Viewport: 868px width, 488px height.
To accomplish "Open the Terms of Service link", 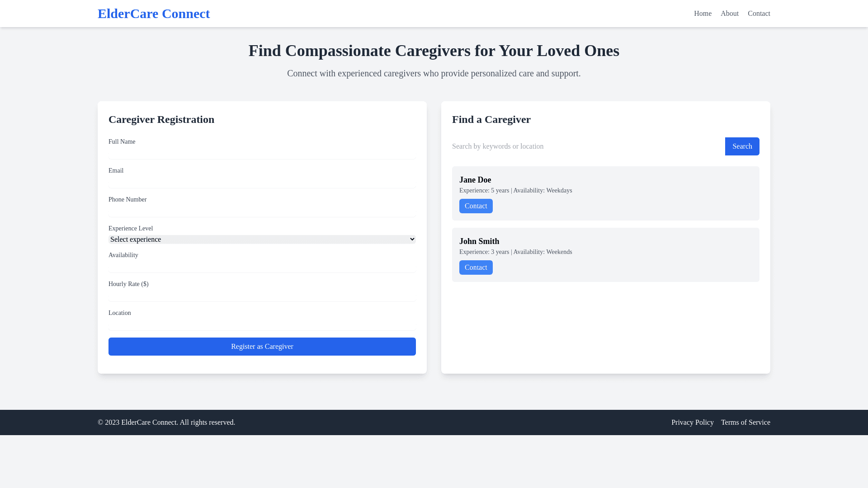I will 745,422.
